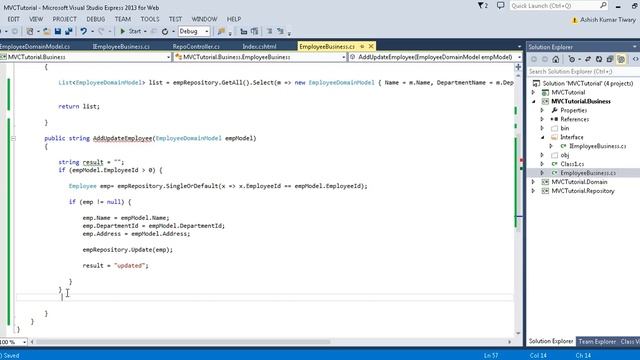Click the Comment out lines icon
This screenshot has width=640, height=360.
pos(270,31)
